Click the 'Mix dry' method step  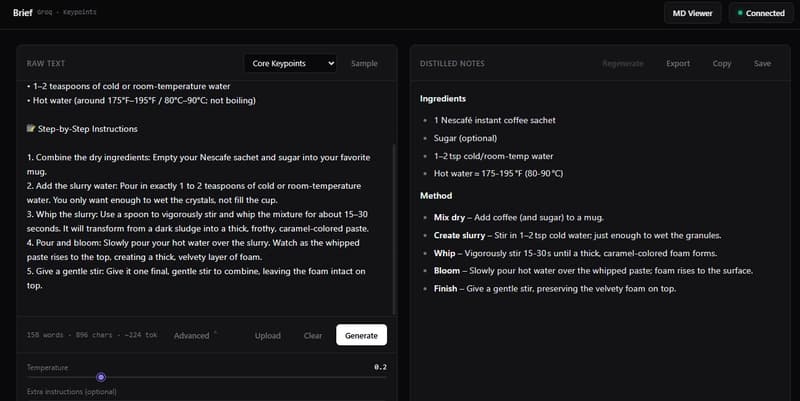click(518, 217)
